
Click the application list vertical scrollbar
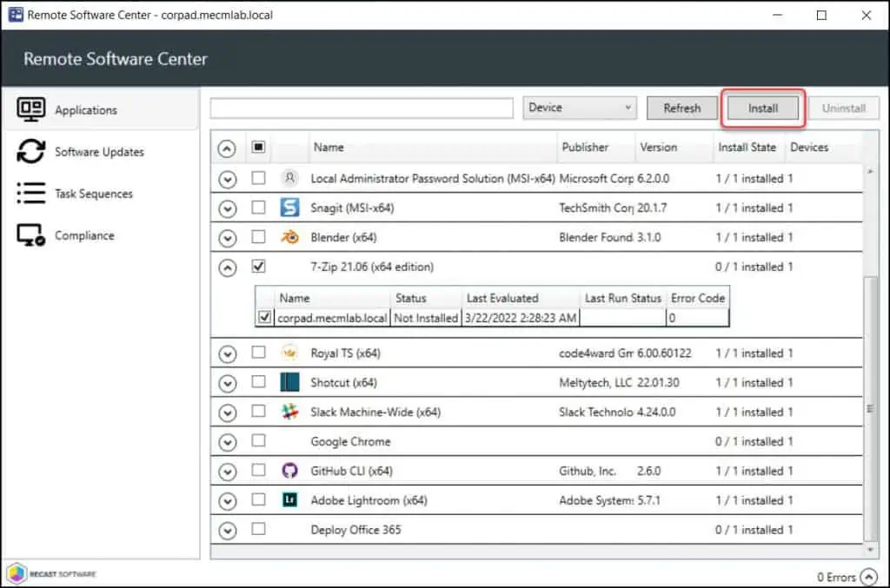pos(869,408)
